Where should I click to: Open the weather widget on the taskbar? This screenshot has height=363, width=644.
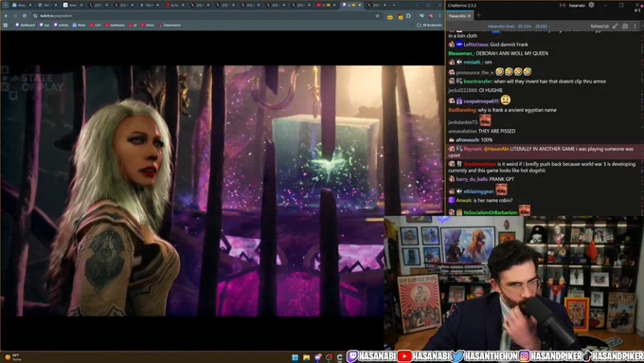[12, 357]
